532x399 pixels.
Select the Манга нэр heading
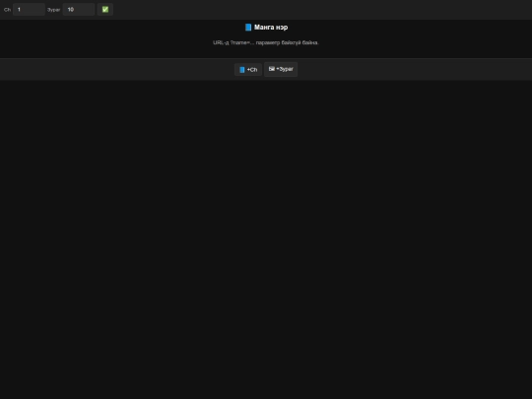(266, 28)
